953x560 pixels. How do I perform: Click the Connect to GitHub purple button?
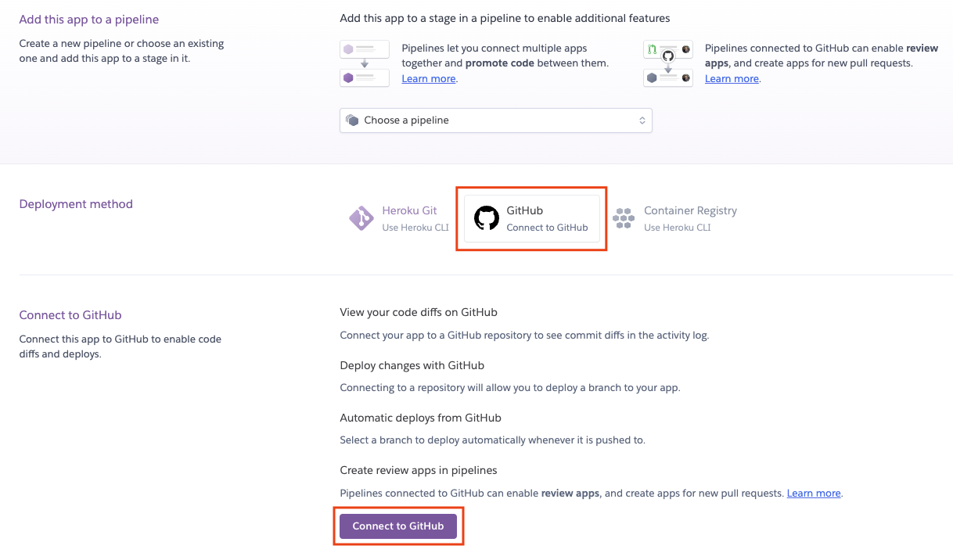click(398, 526)
